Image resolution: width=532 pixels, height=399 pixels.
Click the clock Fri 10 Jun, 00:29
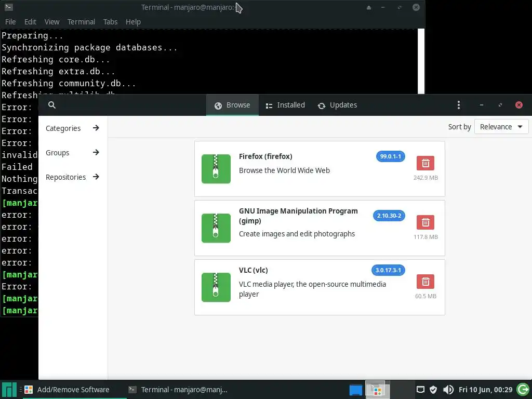pyautogui.click(x=486, y=390)
